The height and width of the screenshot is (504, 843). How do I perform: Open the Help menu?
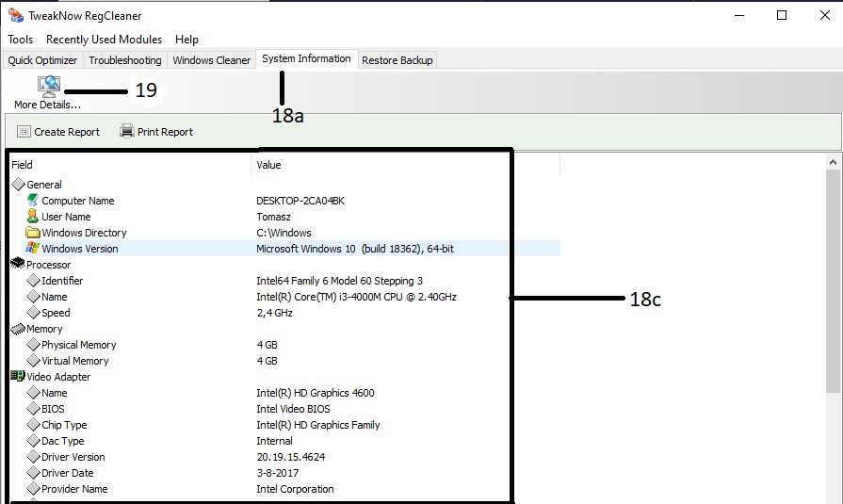click(x=186, y=40)
